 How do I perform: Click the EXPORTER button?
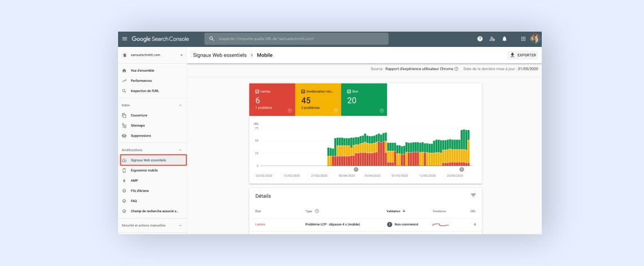click(x=523, y=55)
